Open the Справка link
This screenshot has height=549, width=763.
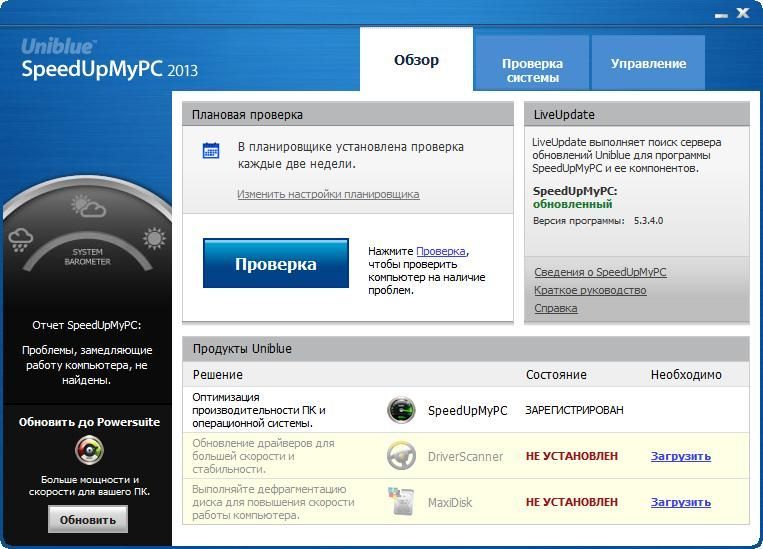pyautogui.click(x=556, y=308)
